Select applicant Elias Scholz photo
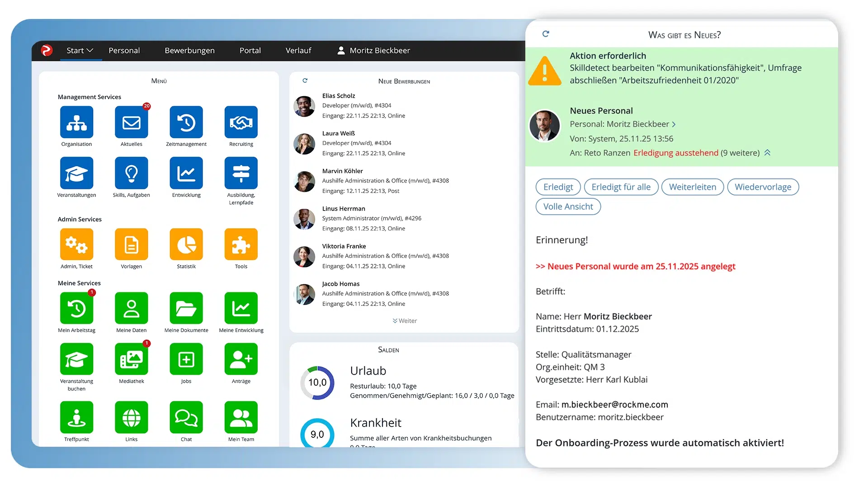This screenshot has width=868, height=488. (304, 106)
